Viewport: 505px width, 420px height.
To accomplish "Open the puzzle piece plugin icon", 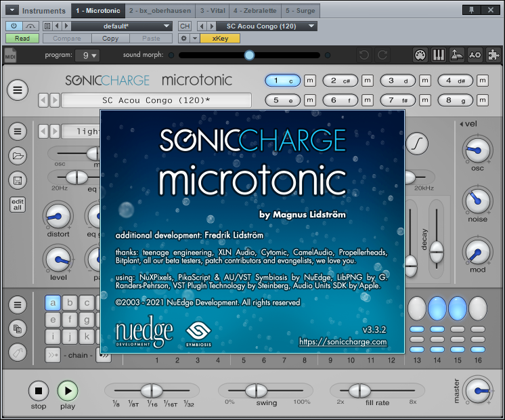I will point(493,55).
